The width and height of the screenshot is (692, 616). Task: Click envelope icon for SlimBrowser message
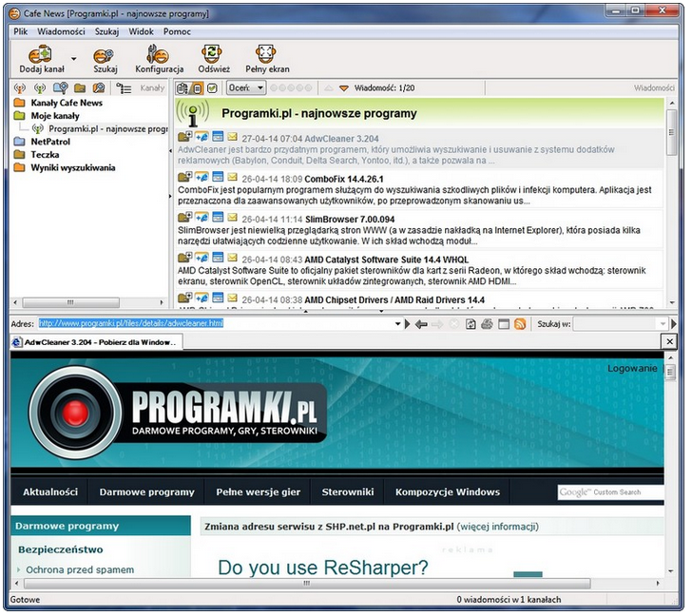coord(232,217)
